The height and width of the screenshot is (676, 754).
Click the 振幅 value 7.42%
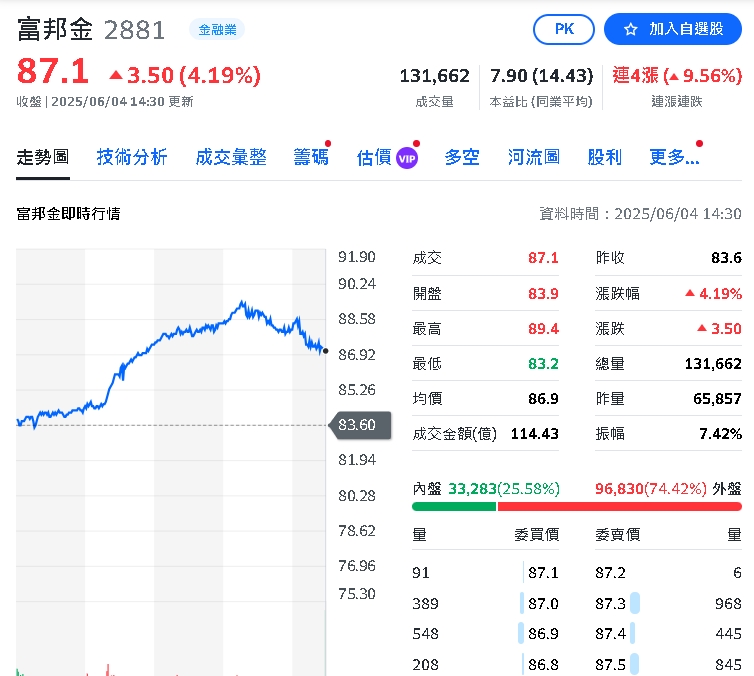[720, 434]
